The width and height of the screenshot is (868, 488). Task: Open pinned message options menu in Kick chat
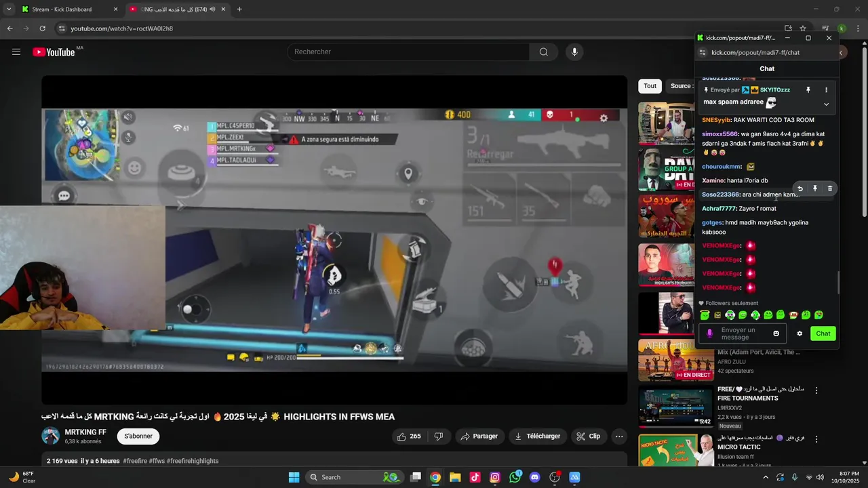826,90
